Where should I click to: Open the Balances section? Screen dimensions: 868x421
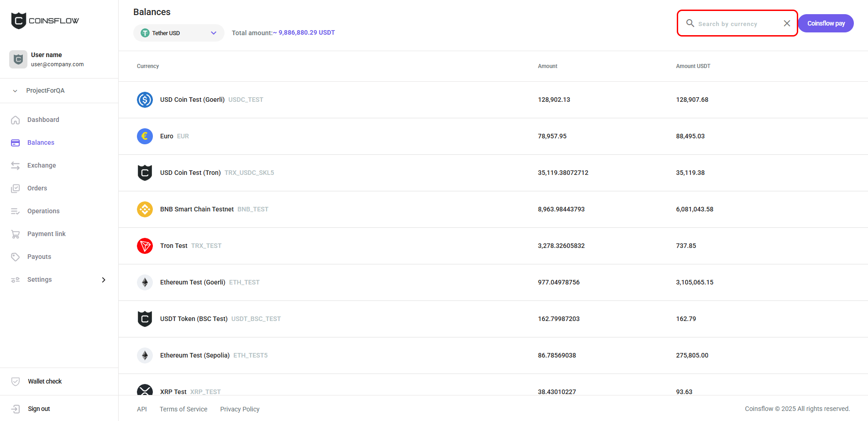click(41, 142)
